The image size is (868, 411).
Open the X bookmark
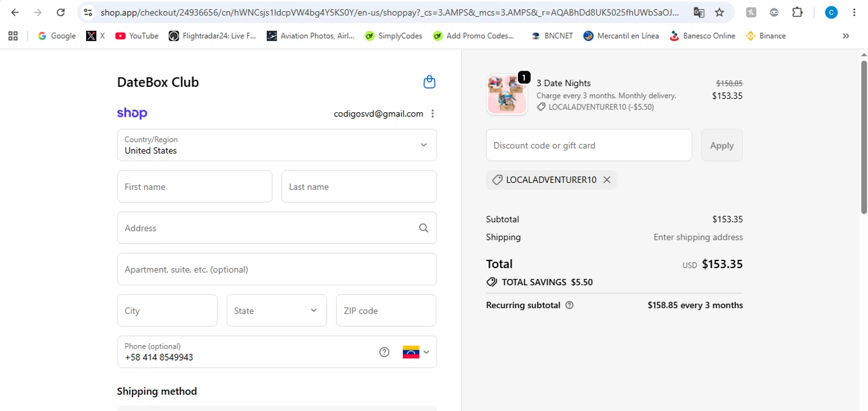pyautogui.click(x=95, y=36)
